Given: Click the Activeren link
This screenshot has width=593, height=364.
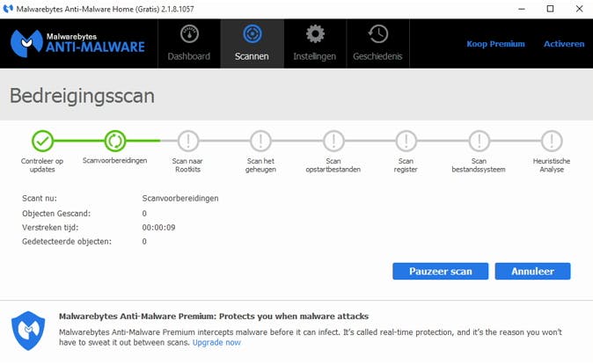Looking at the screenshot, I should [564, 44].
